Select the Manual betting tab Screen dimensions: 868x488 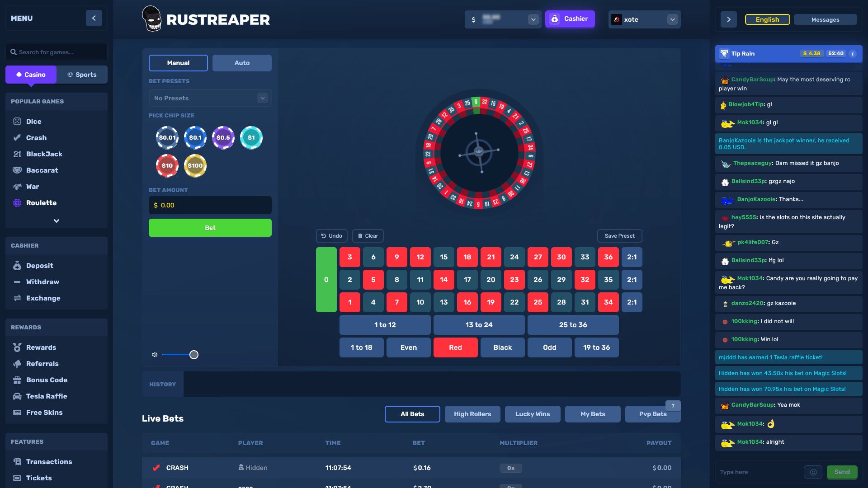tap(178, 62)
